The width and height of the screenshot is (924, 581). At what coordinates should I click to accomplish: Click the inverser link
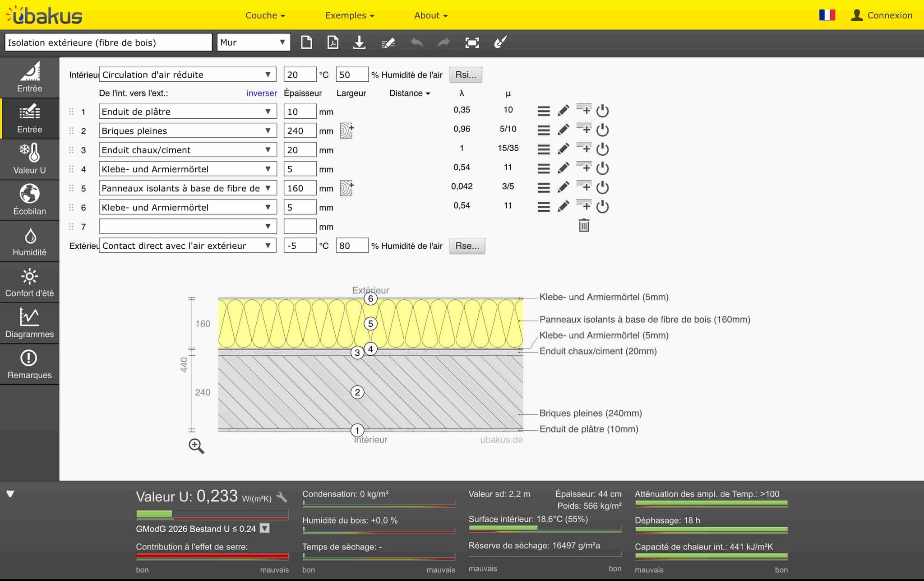[x=261, y=93]
